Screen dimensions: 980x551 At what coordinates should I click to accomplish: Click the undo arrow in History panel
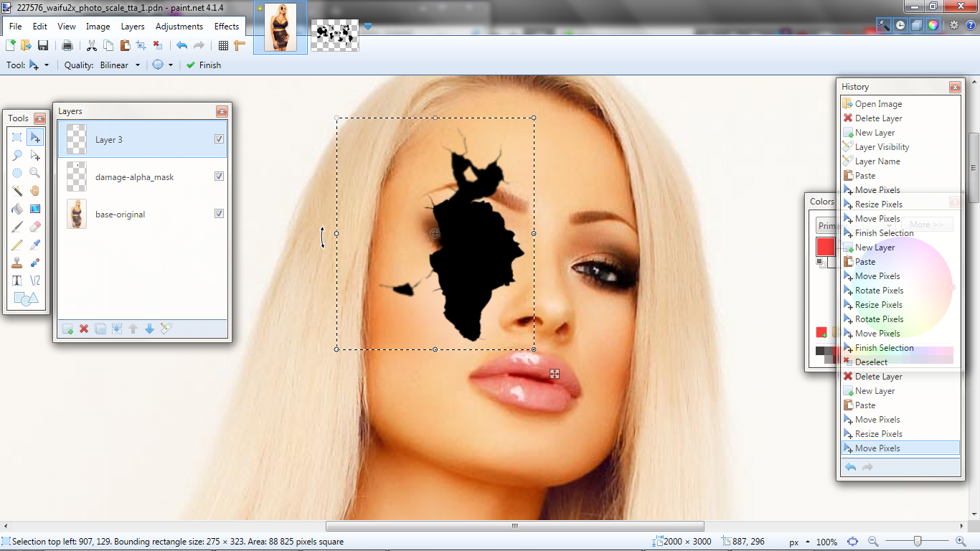click(x=851, y=467)
